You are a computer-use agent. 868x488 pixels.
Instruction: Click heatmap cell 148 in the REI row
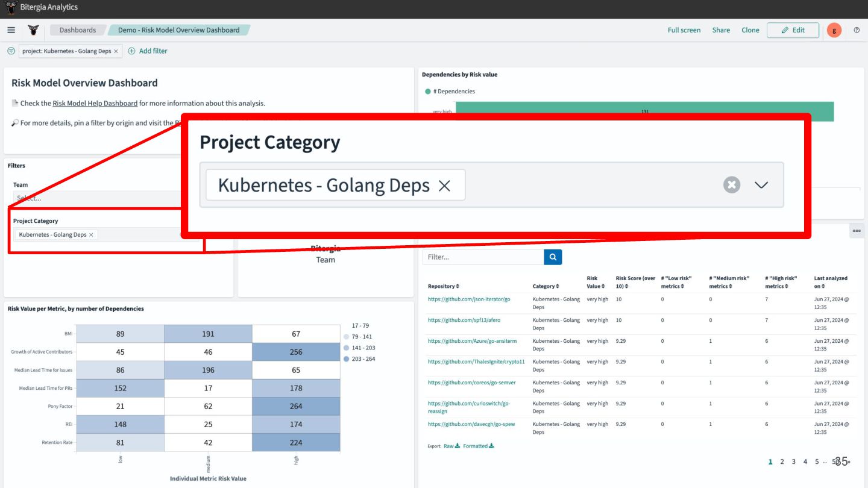coord(121,424)
